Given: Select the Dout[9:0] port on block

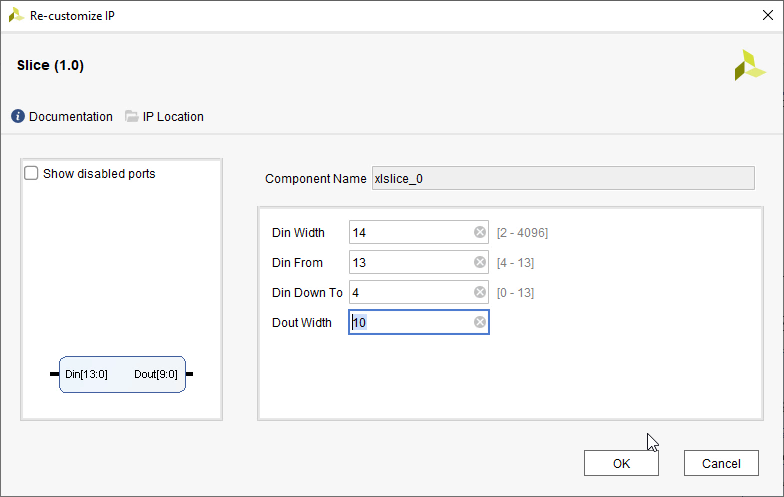Looking at the screenshot, I should tap(156, 374).
